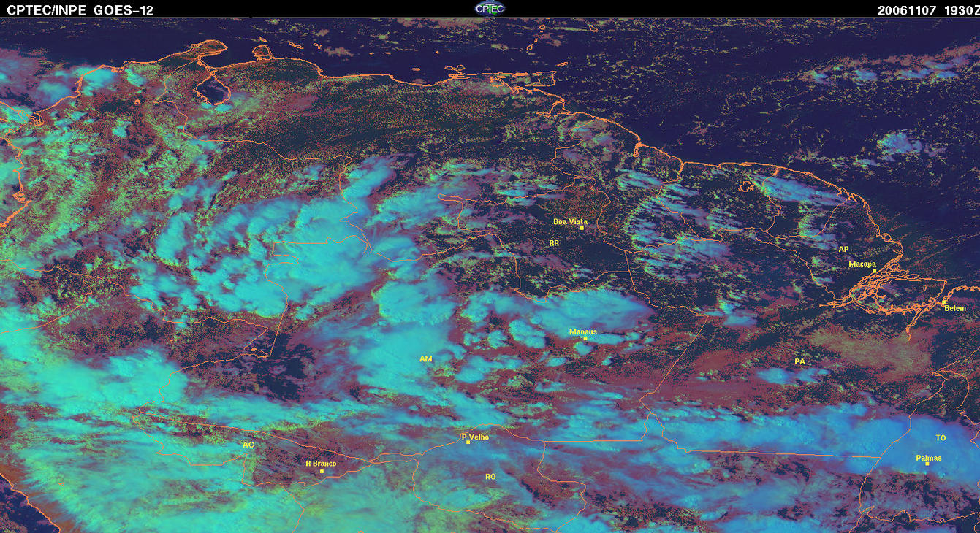Click the yellow marker at R Branco
The image size is (980, 533).
(x=322, y=471)
